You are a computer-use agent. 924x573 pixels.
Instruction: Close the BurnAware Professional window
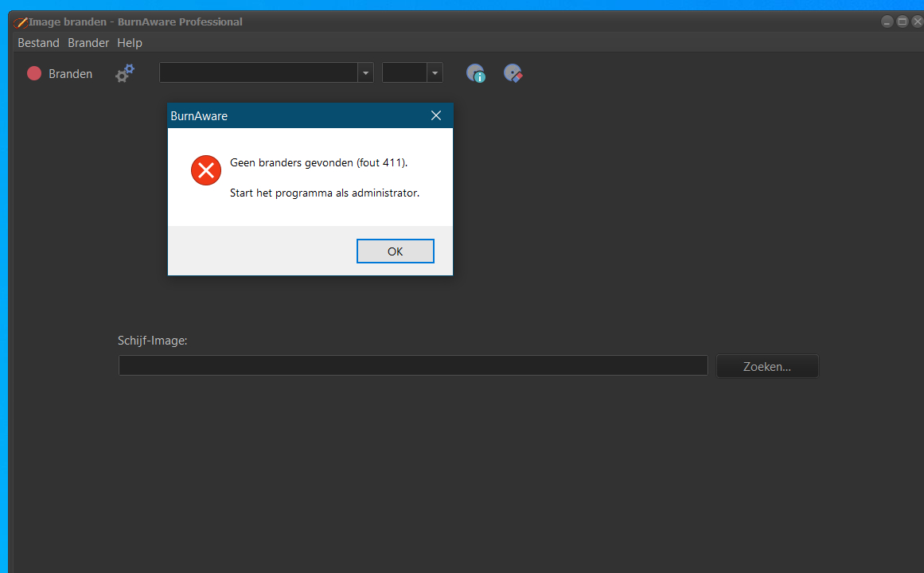click(918, 21)
